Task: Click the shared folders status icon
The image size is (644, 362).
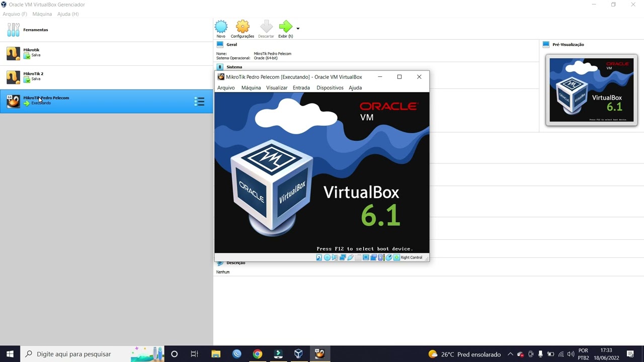Action: click(x=358, y=257)
